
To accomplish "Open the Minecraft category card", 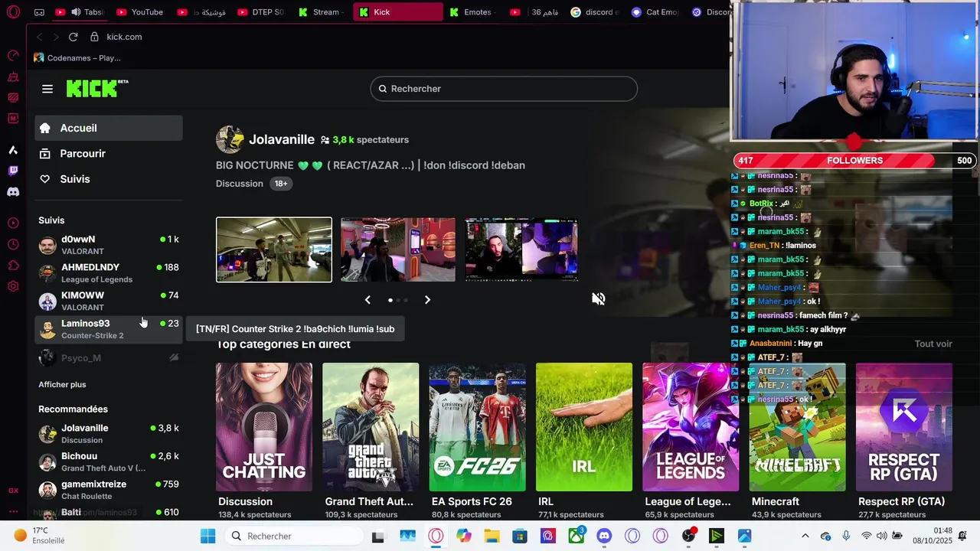I will tap(797, 427).
